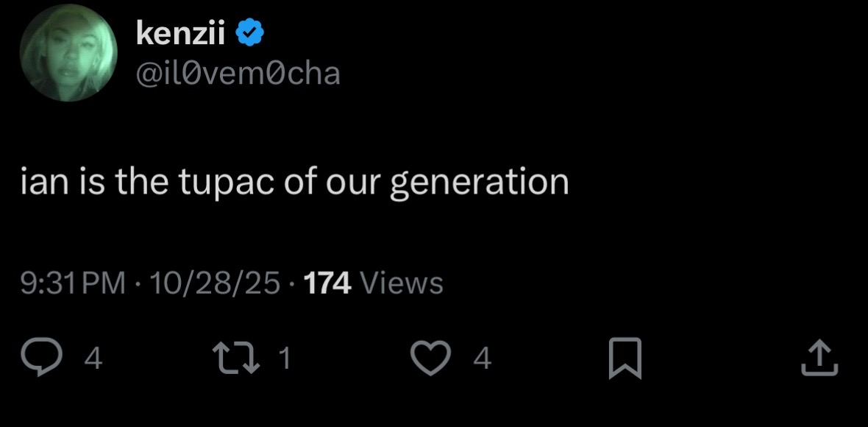
Task: Click the blue verified checkmark badge
Action: pyautogui.click(x=249, y=32)
